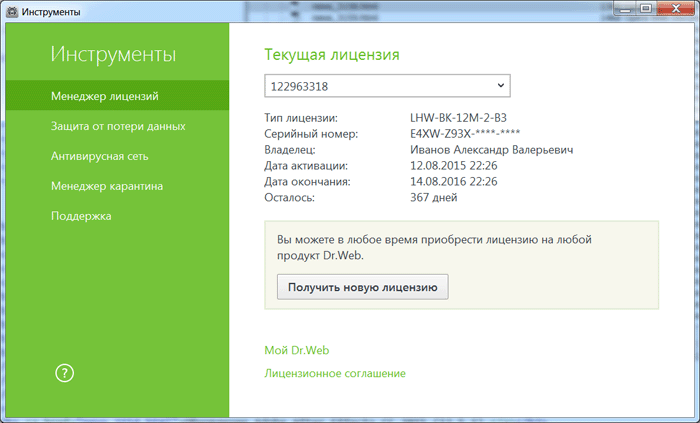The width and height of the screenshot is (700, 423).
Task: Go to Защита от потери данных
Action: 118,126
